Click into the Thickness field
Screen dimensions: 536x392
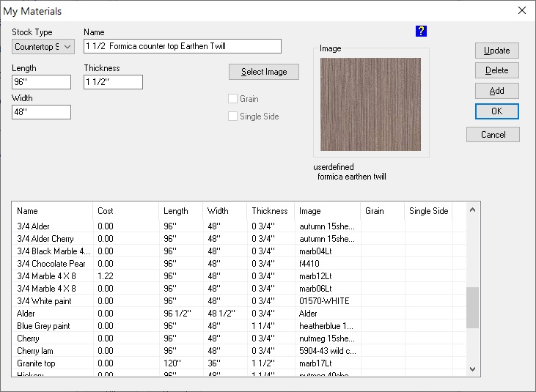113,82
